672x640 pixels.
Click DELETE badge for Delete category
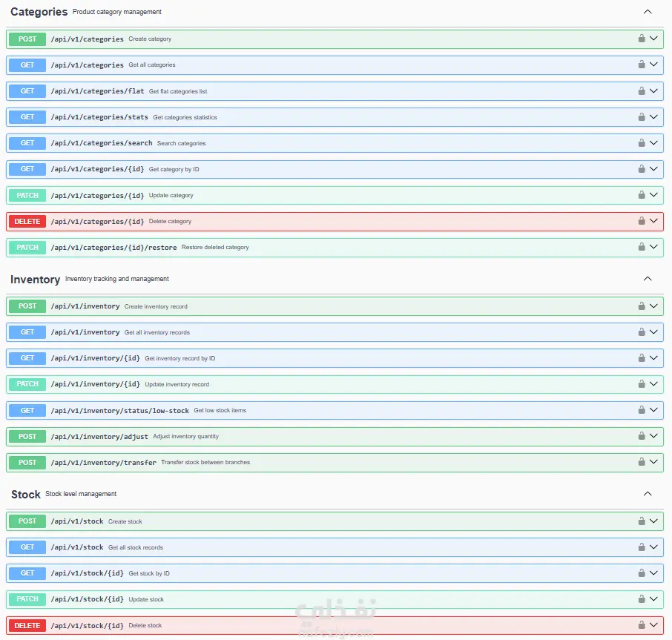coord(27,222)
